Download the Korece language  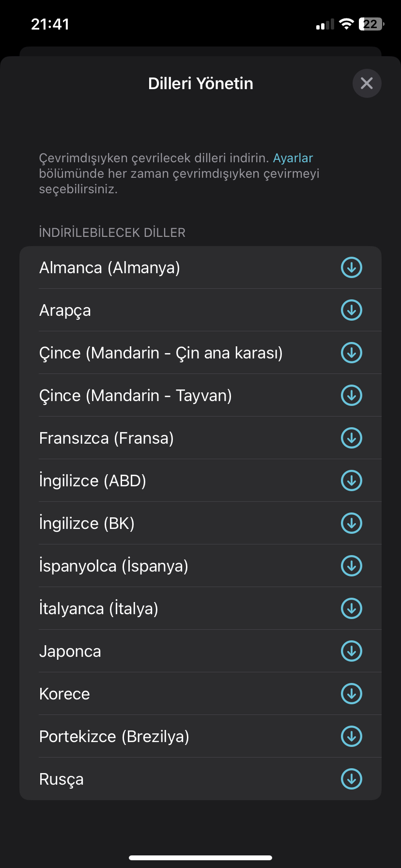[x=352, y=694]
